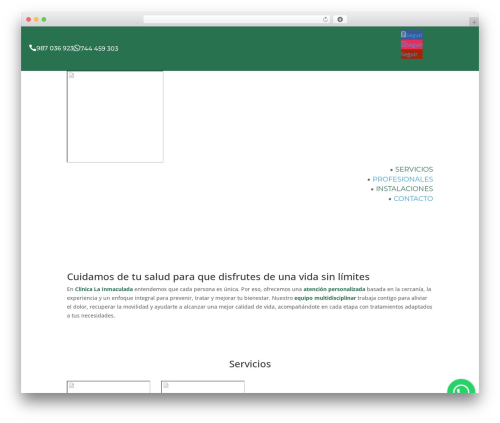Click the yellow minimize window dot

pos(36,19)
